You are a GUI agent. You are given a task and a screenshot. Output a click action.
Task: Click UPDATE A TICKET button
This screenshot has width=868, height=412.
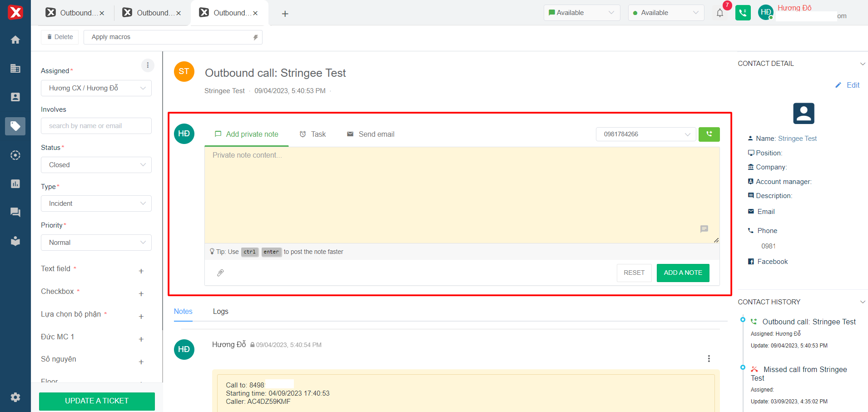coord(97,401)
